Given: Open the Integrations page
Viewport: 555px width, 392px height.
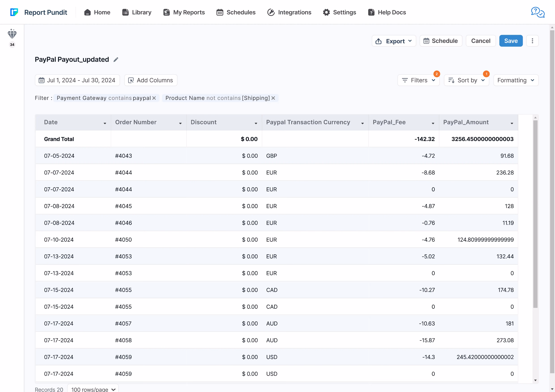Looking at the screenshot, I should [x=289, y=12].
